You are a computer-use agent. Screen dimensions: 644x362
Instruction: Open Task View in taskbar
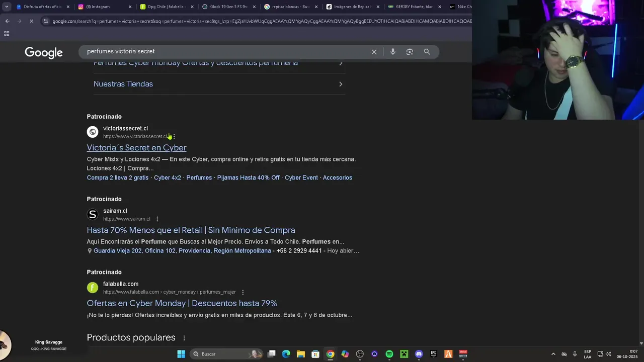[271, 354]
